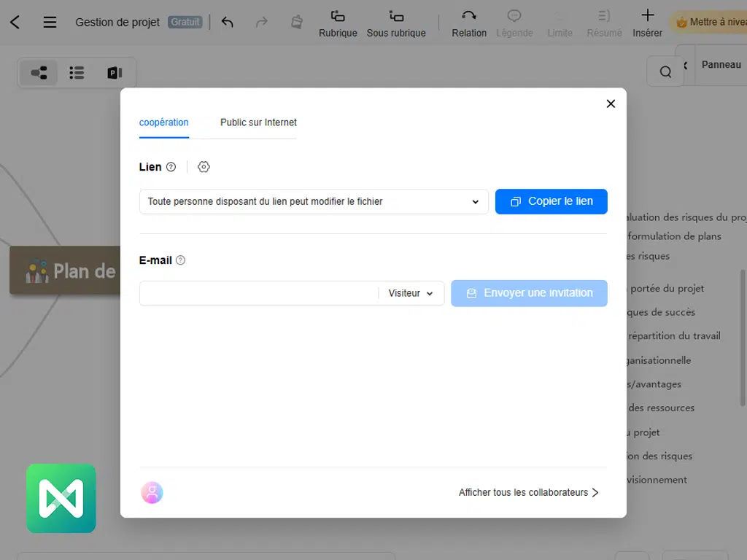
Task: Open the Visiteur role dropdown
Action: click(411, 293)
